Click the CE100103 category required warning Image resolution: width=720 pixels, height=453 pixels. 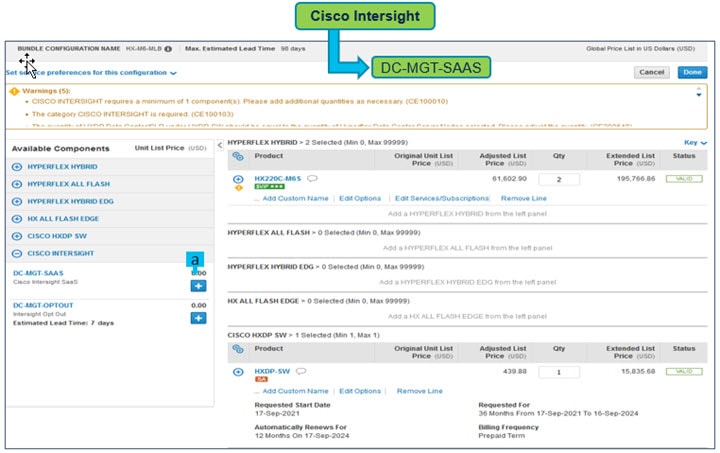[x=133, y=114]
